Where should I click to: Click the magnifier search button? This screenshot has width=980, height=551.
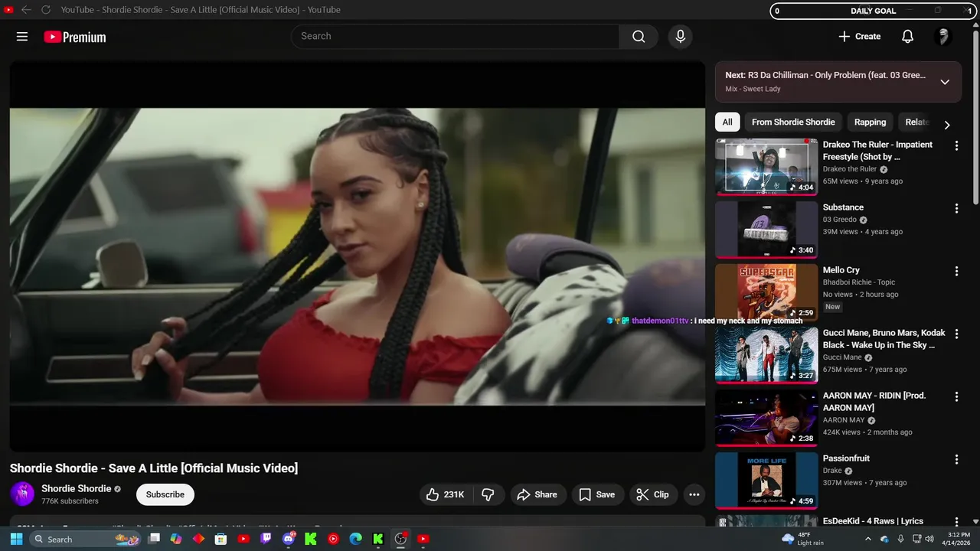[x=639, y=37]
